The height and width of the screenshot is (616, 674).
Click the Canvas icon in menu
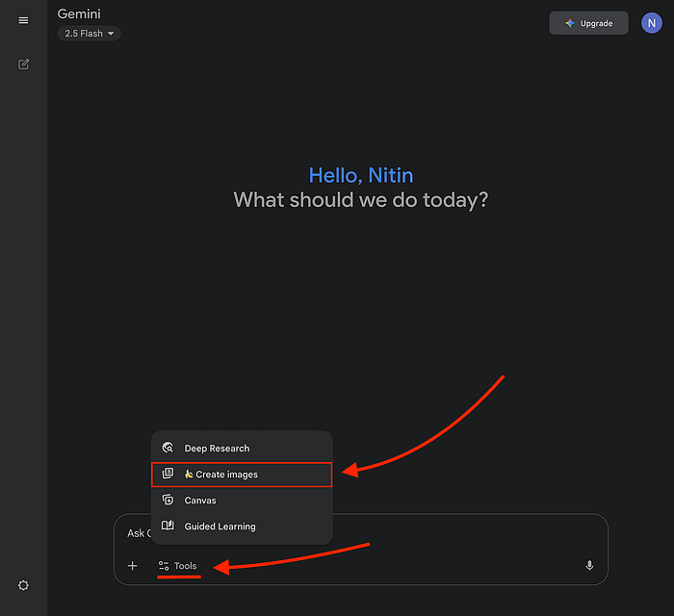coord(168,500)
